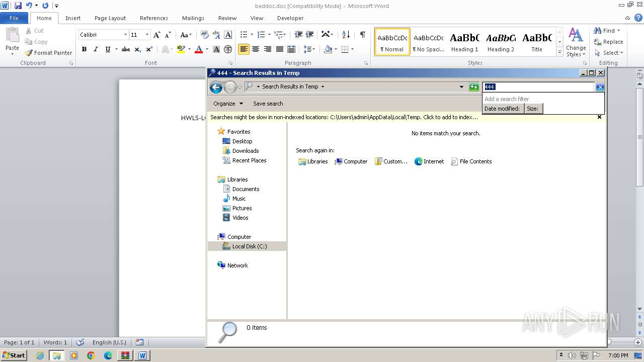644x362 pixels.
Task: Click Save icon in Quick Access Toolbar
Action: point(18,6)
